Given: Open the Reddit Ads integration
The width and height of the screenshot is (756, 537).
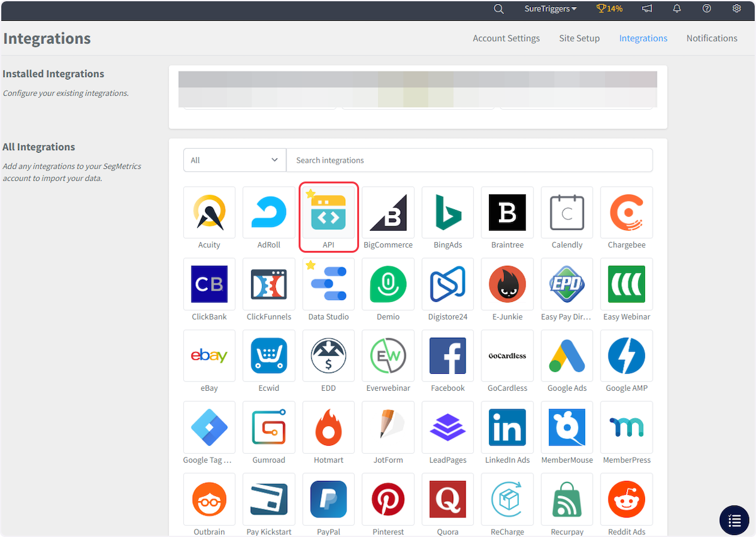Looking at the screenshot, I should [627, 499].
